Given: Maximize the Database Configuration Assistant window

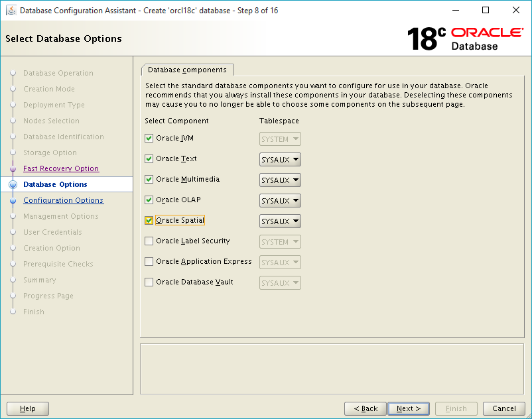Looking at the screenshot, I should click(x=486, y=10).
